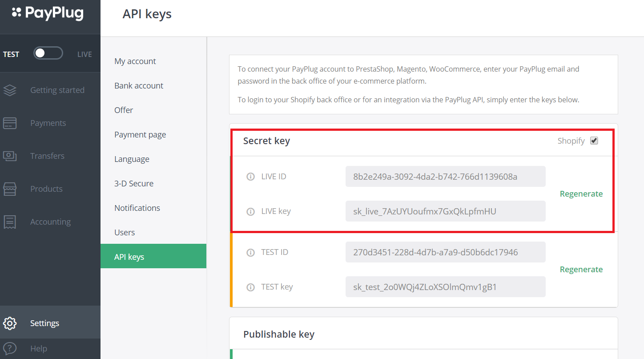
Task: Go to the Transfers section
Action: point(50,156)
